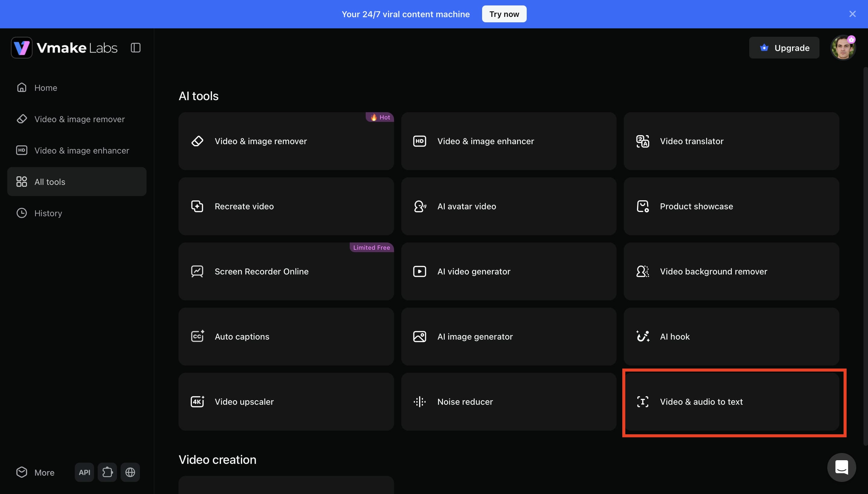
Task: Open the Recreate video card label
Action: [x=244, y=206]
